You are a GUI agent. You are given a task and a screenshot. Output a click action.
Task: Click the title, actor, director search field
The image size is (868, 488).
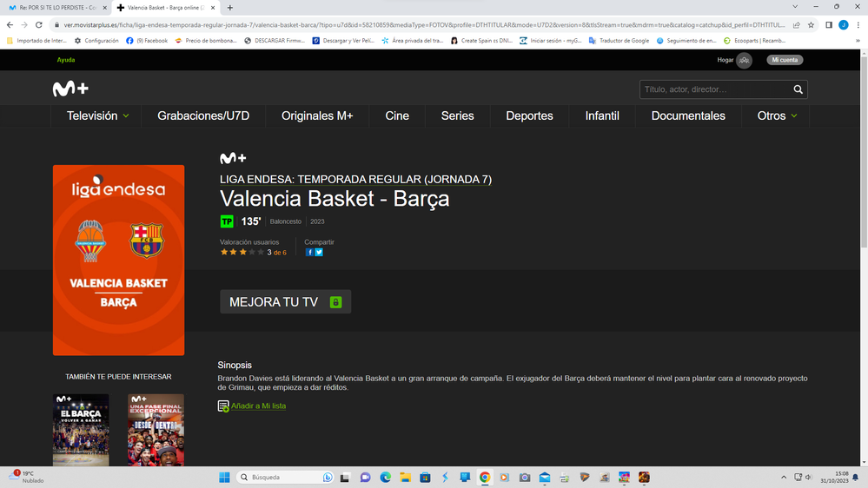714,89
